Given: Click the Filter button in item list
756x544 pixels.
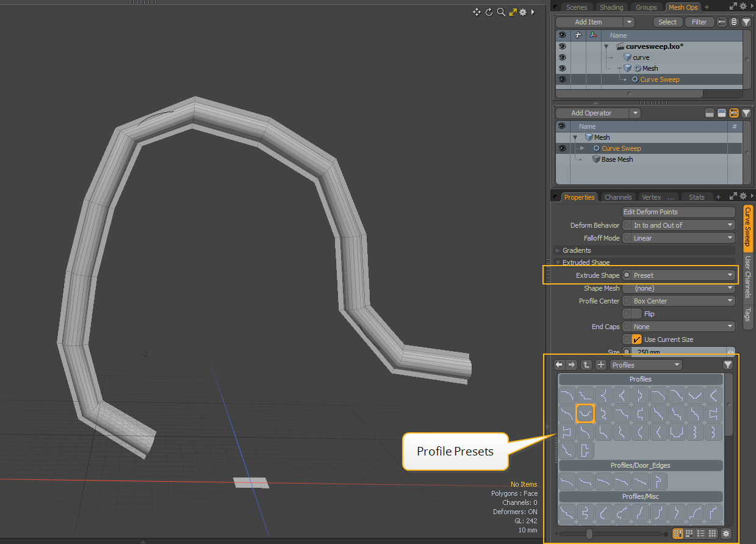Looking at the screenshot, I should click(699, 22).
